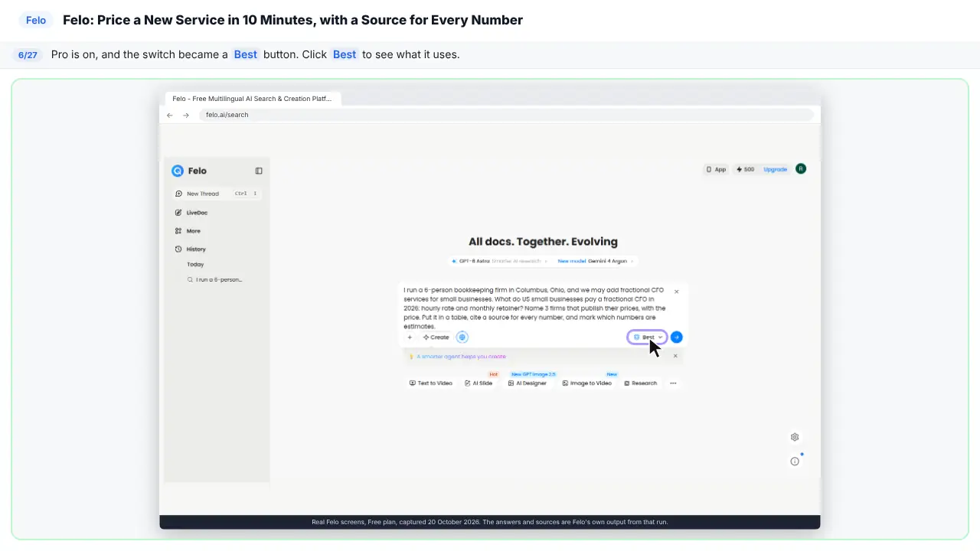The height and width of the screenshot is (551, 980).
Task: Click the info circle icon at right
Action: pos(795,461)
